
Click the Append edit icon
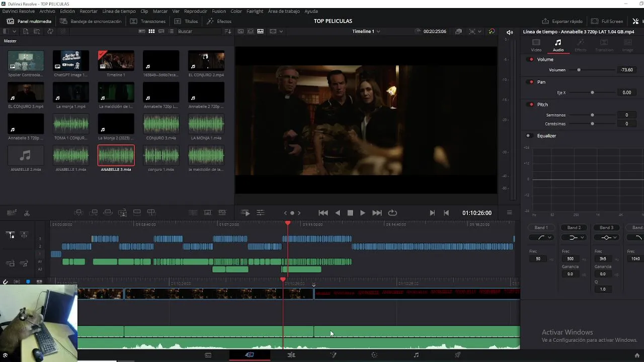click(x=93, y=213)
